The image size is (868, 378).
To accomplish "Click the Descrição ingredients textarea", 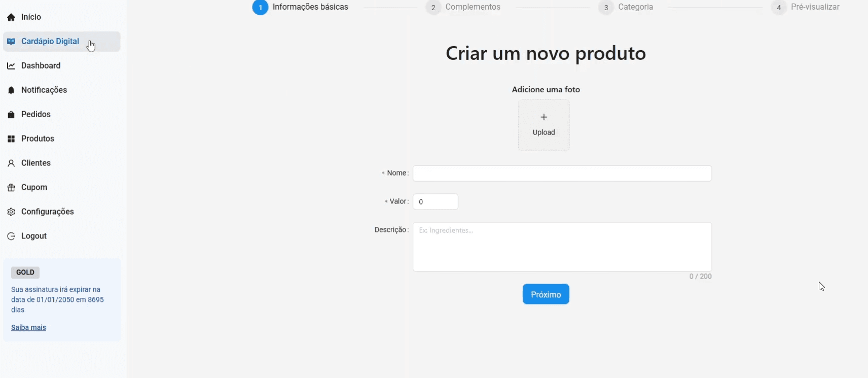I will pos(563,247).
